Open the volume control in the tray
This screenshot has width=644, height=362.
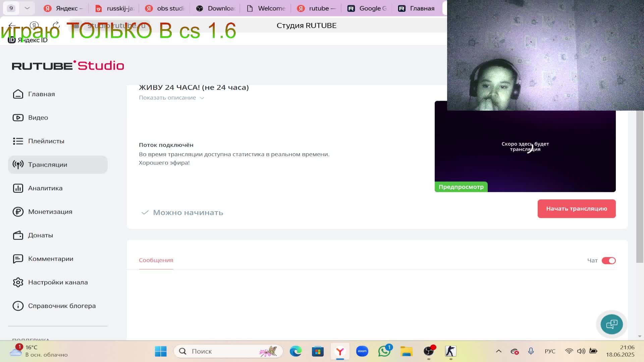[x=581, y=351]
